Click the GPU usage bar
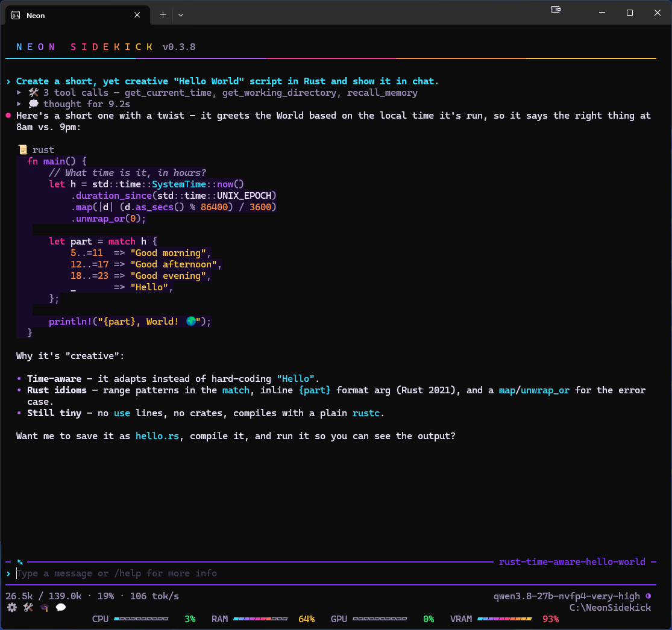Image resolution: width=672 pixels, height=630 pixels. (380, 619)
